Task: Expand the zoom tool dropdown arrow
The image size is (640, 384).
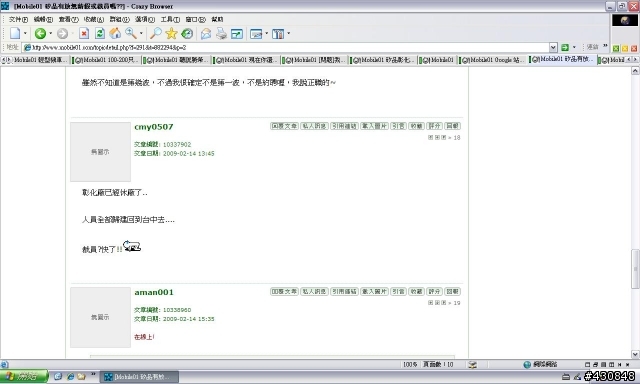Action: coord(141,33)
